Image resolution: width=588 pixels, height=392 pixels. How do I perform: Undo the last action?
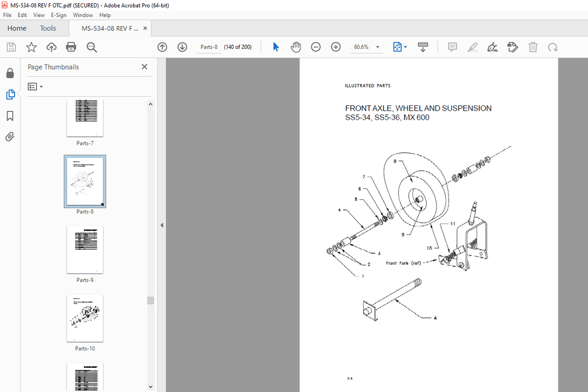point(552,47)
